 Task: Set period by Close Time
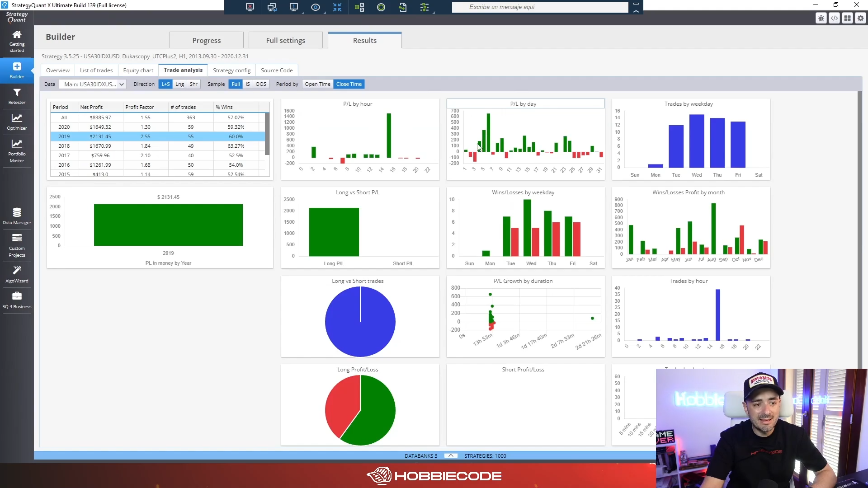point(349,84)
